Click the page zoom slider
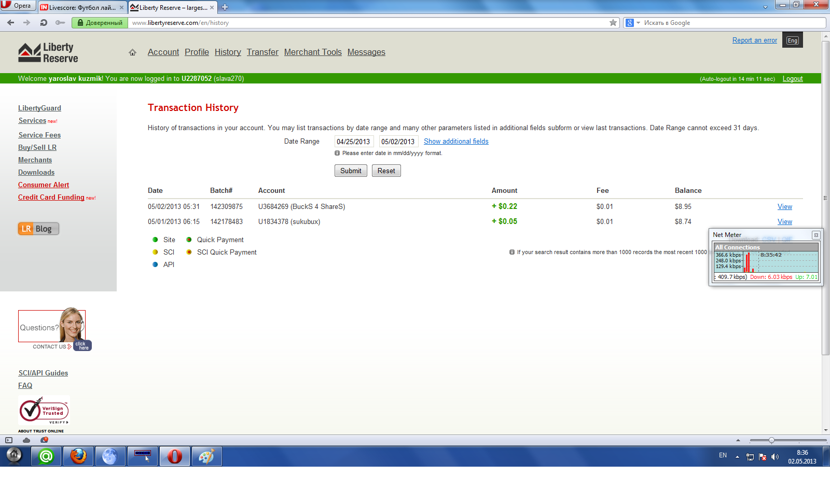This screenshot has height=504, width=830. click(771, 440)
